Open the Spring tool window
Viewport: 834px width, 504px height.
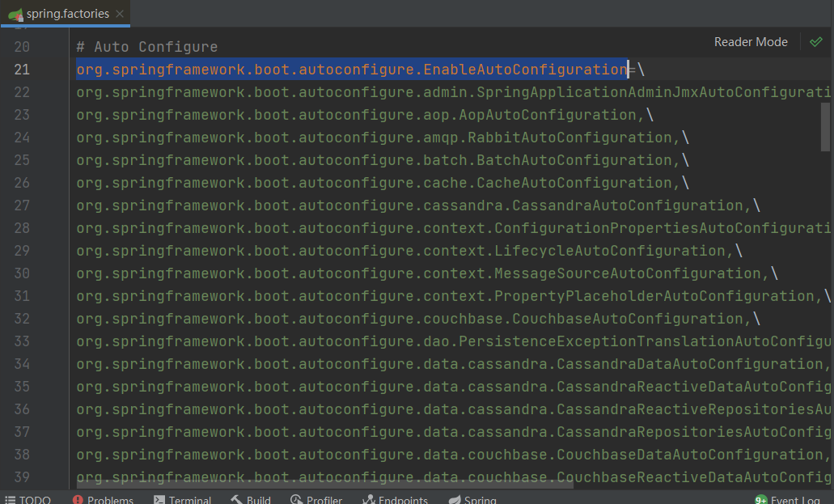[x=472, y=499]
